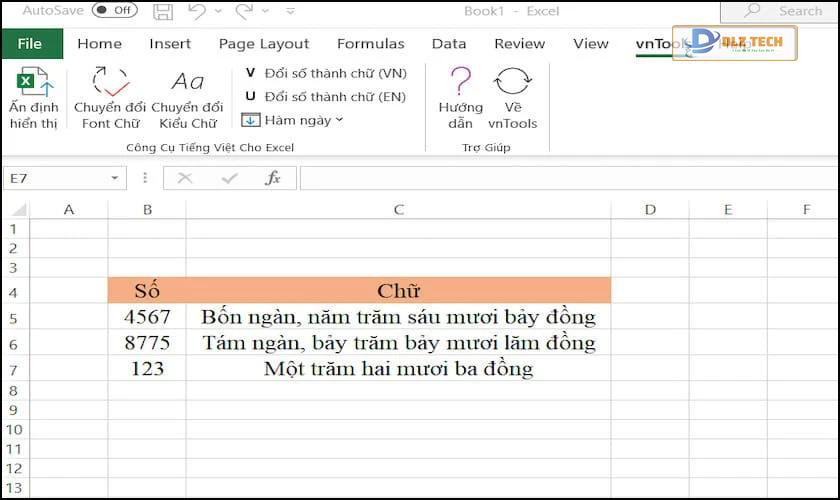The height and width of the screenshot is (500, 840).
Task: Toggle the AutoSave switch
Action: 114,10
